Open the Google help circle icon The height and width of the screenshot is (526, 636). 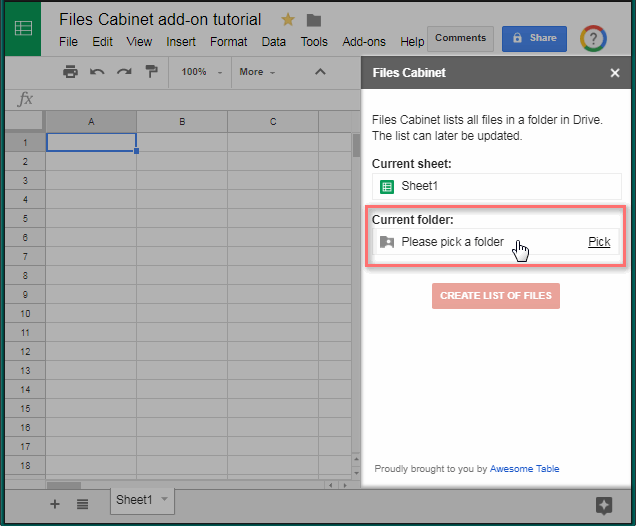pyautogui.click(x=593, y=39)
